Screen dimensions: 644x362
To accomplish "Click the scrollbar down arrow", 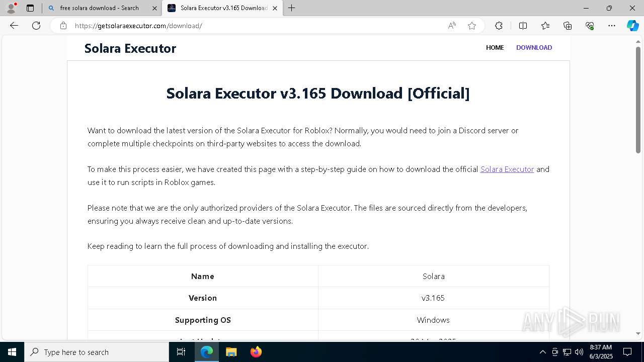I will click(x=638, y=333).
